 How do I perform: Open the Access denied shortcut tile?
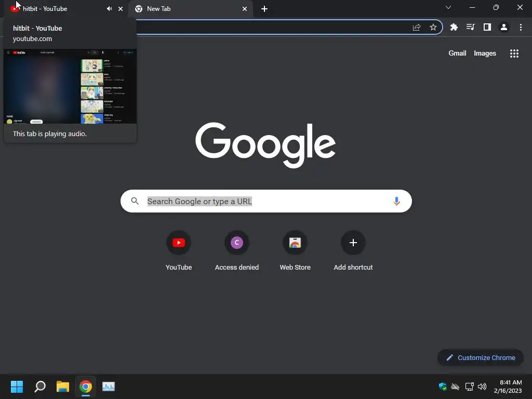tap(237, 251)
